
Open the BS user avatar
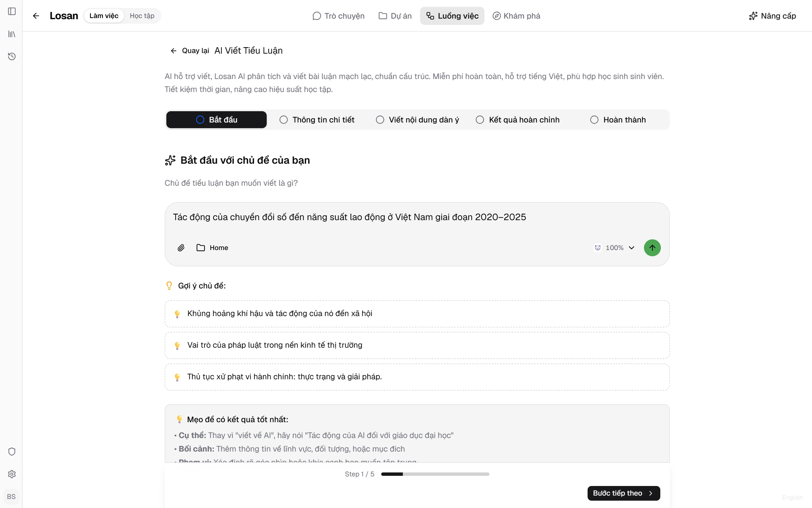pos(11,497)
